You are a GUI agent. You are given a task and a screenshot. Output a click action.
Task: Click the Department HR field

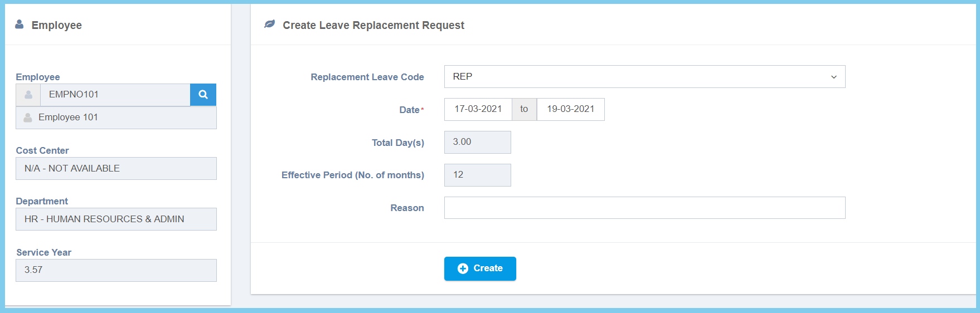click(116, 219)
